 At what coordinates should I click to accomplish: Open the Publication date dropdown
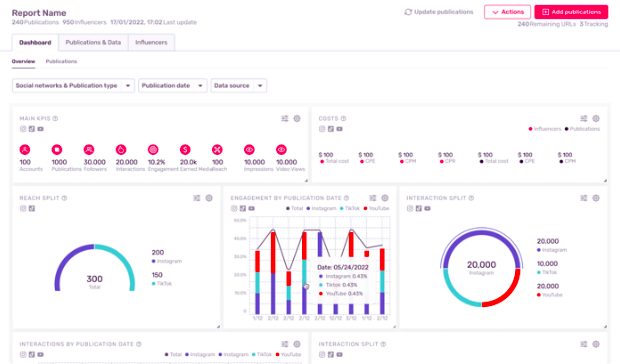(173, 86)
